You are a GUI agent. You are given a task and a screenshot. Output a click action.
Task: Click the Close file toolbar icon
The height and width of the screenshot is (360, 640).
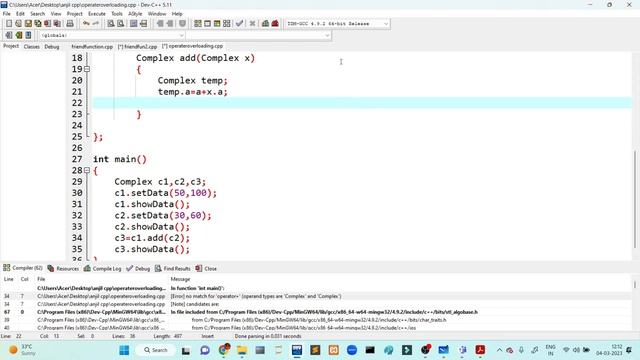coord(47,24)
